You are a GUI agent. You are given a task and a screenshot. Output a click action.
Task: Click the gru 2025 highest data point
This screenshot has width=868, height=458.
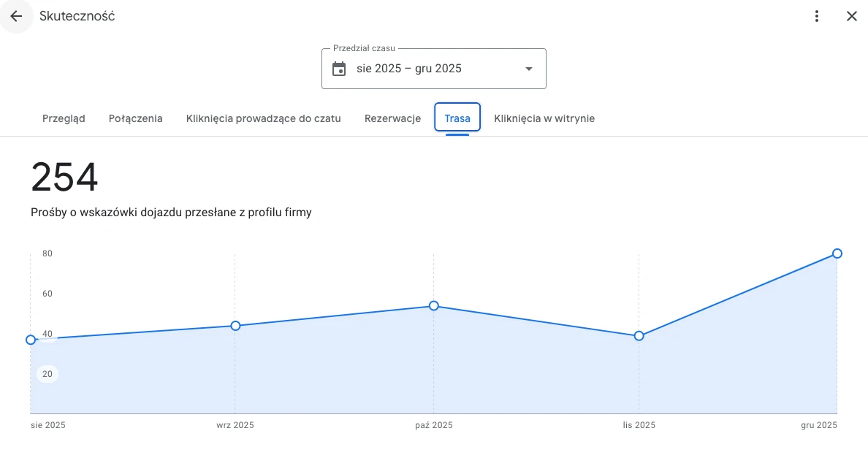tap(837, 253)
